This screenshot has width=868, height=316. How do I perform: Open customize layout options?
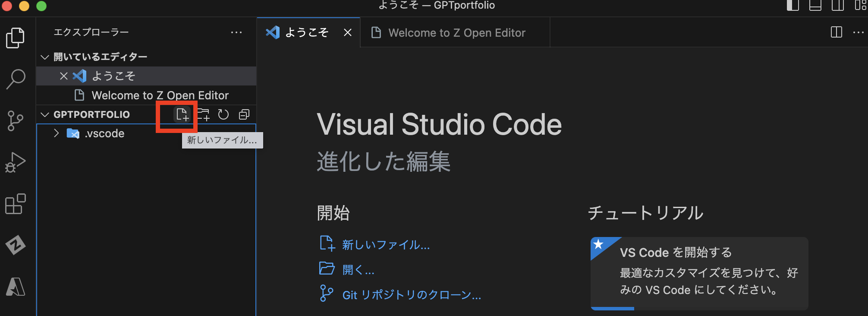point(860,6)
